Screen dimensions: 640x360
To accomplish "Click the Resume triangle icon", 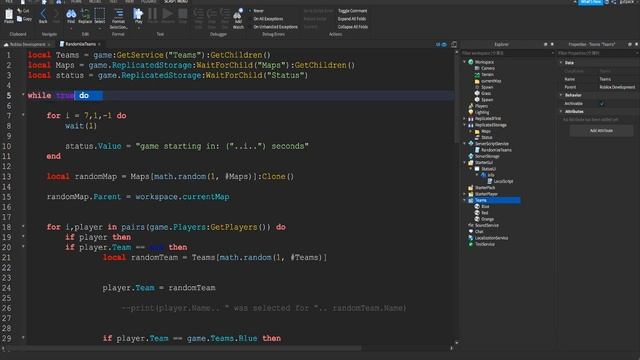I will (167, 14).
